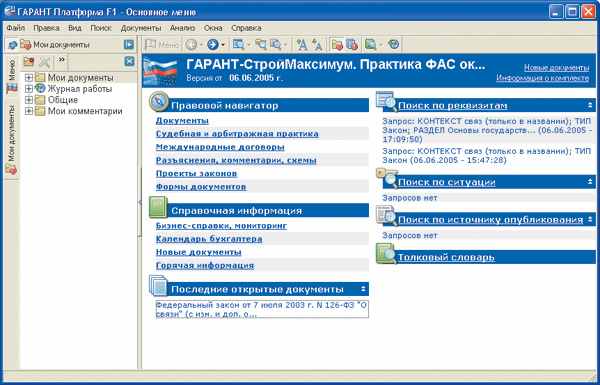The width and height of the screenshot is (600, 385).
Task: Open dropdown next to first search icon
Action: (249, 45)
